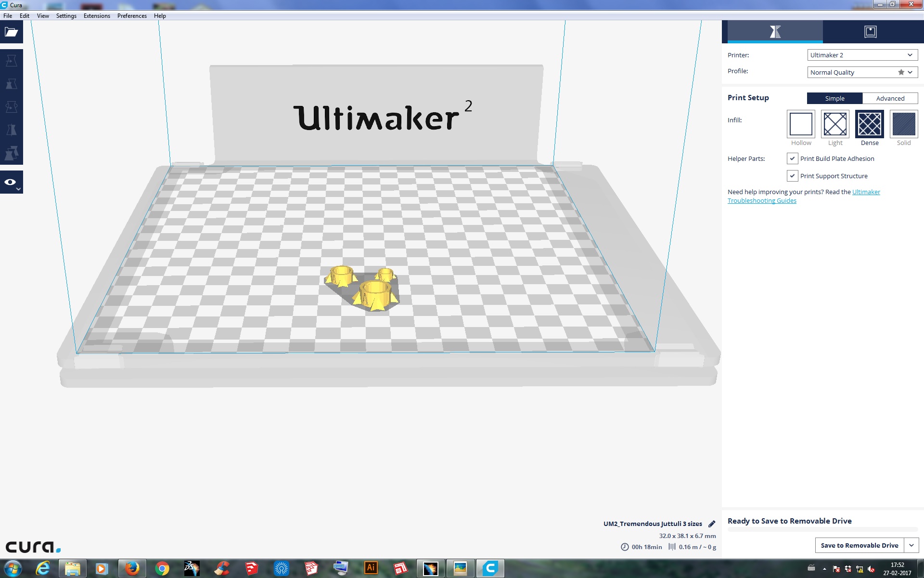Open a file with the folder icon
The height and width of the screenshot is (578, 924).
pos(12,32)
